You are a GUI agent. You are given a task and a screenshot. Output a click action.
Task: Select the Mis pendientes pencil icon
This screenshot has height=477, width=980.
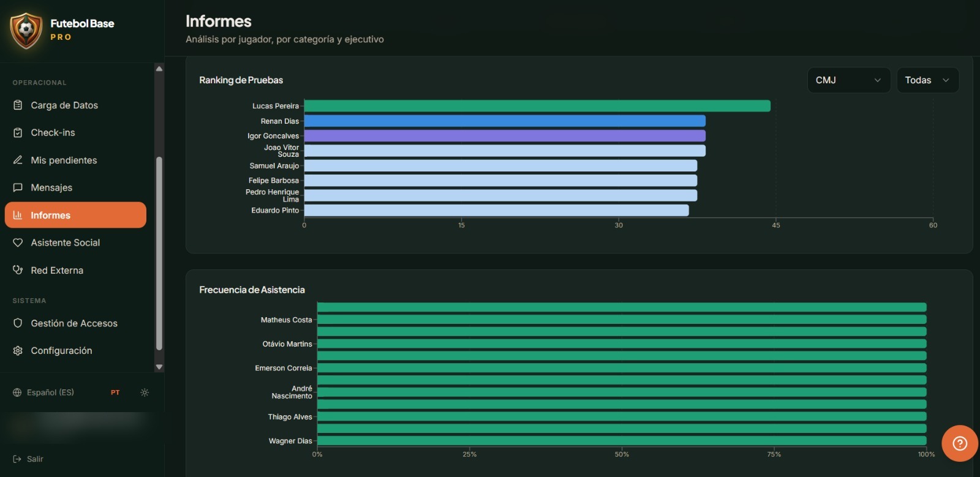18,160
